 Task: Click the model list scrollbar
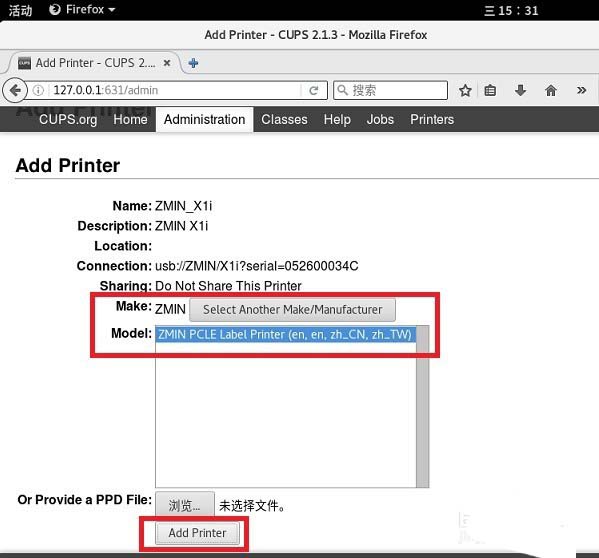click(422, 406)
